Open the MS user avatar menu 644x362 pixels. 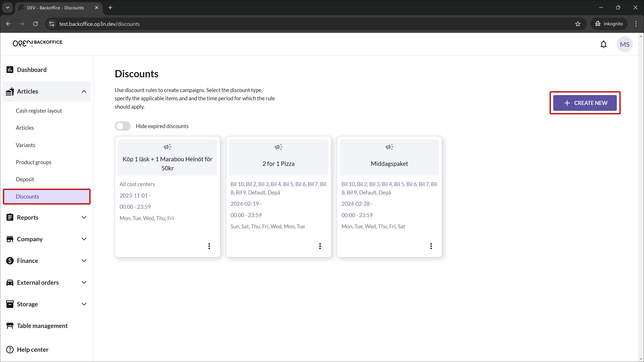625,44
